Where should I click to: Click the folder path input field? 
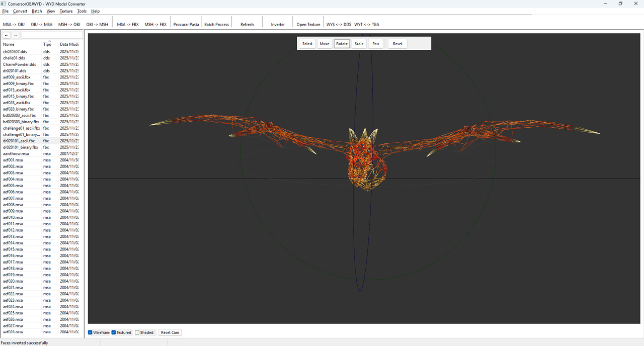click(x=52, y=35)
